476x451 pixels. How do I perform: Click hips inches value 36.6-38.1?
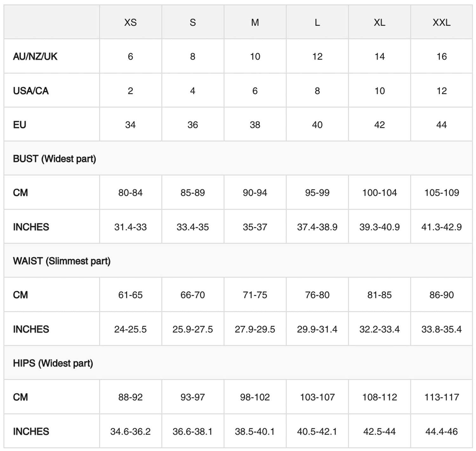point(193,431)
